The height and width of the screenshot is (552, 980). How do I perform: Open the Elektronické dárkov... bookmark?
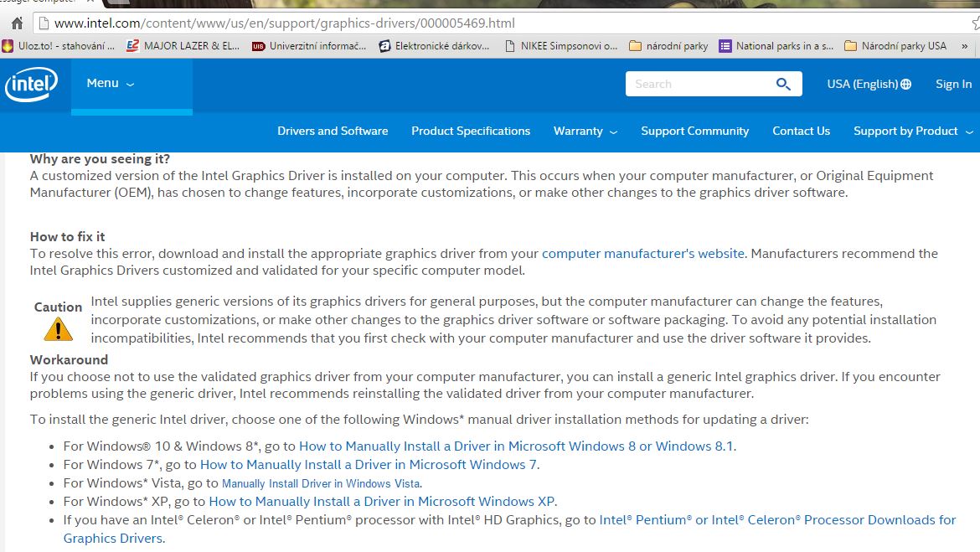pos(434,46)
